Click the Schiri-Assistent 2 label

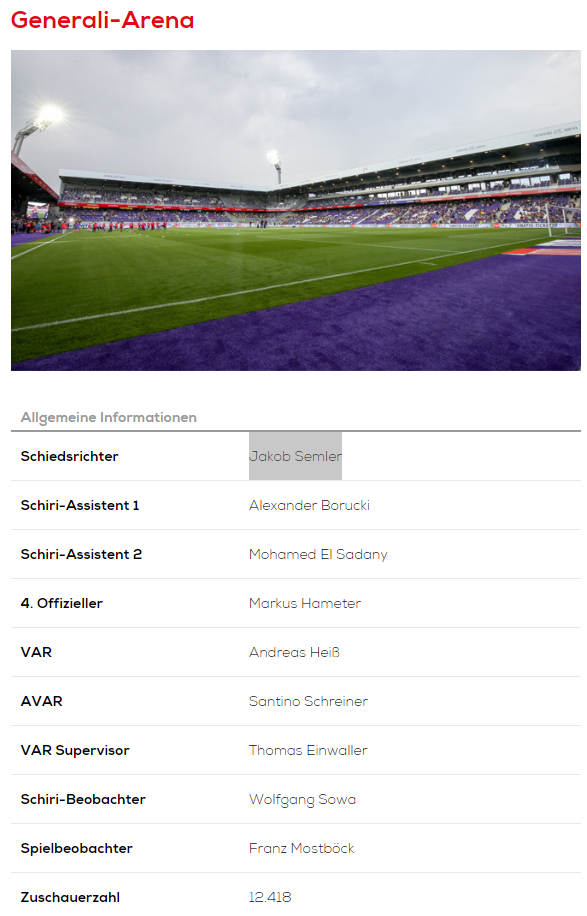[81, 554]
